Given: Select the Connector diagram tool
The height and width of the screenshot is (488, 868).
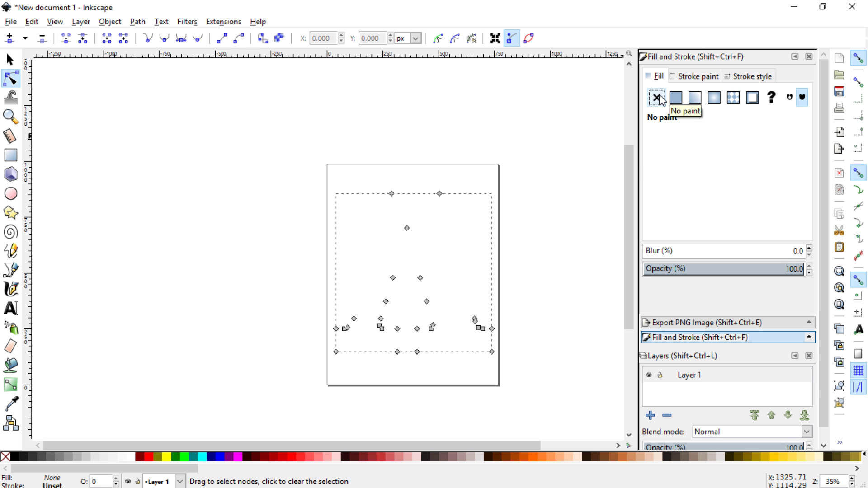Looking at the screenshot, I should tap(11, 423).
